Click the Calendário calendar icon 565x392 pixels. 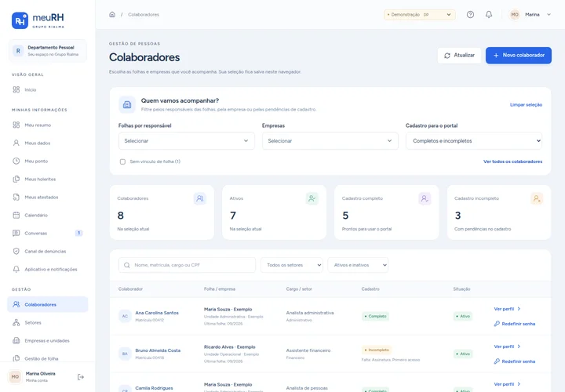coord(16,215)
